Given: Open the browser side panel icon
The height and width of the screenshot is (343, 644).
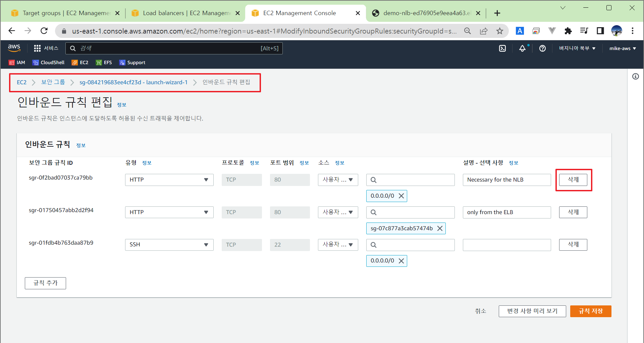Looking at the screenshot, I should tap(600, 31).
